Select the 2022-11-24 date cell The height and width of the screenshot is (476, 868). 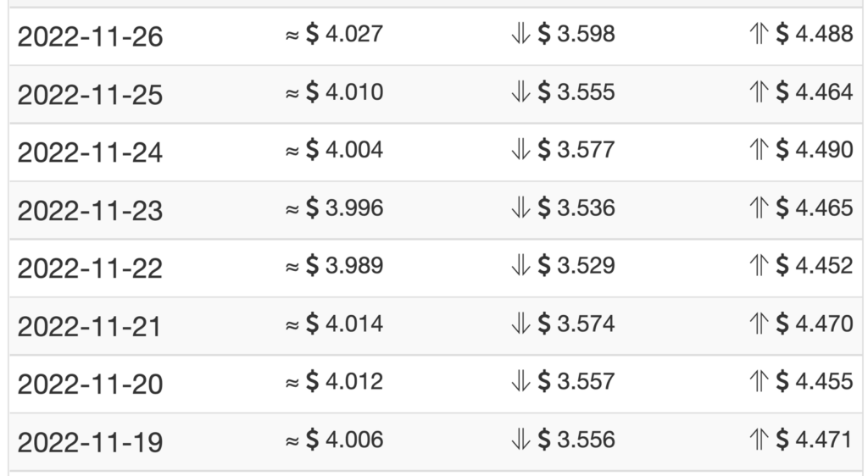[x=90, y=153]
